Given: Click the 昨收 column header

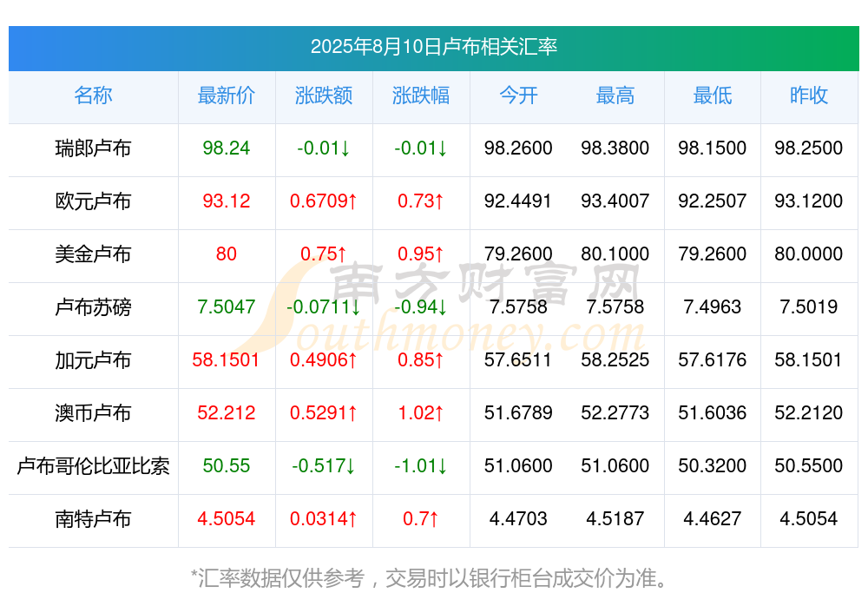Looking at the screenshot, I should pyautogui.click(x=809, y=96).
